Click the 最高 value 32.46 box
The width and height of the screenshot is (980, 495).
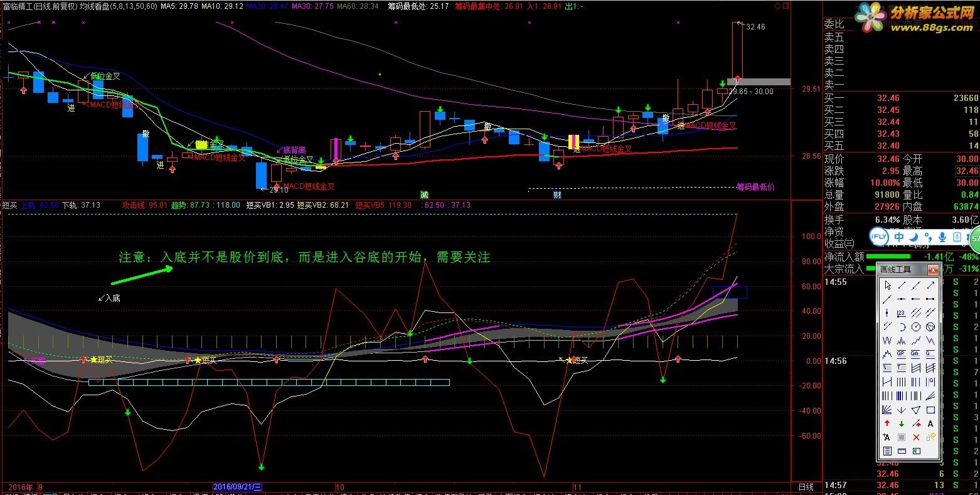pyautogui.click(x=967, y=171)
